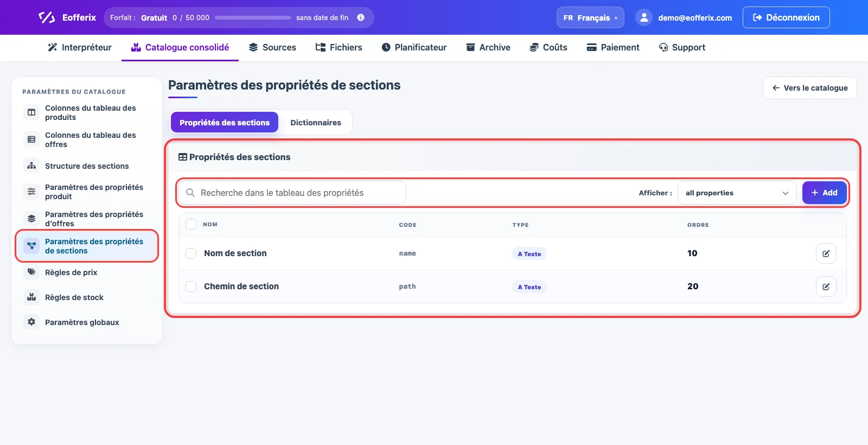Edit the Nom de section row

tap(826, 253)
